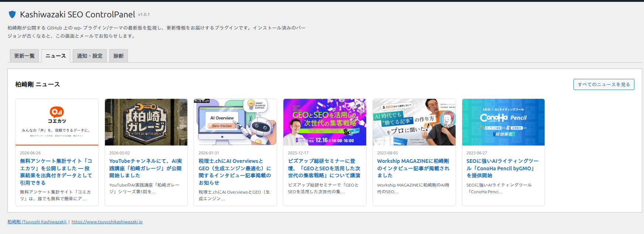Open the コエカツ logo thumbnail
Image resolution: width=644 pixels, height=234 pixels.
pyautogui.click(x=57, y=122)
